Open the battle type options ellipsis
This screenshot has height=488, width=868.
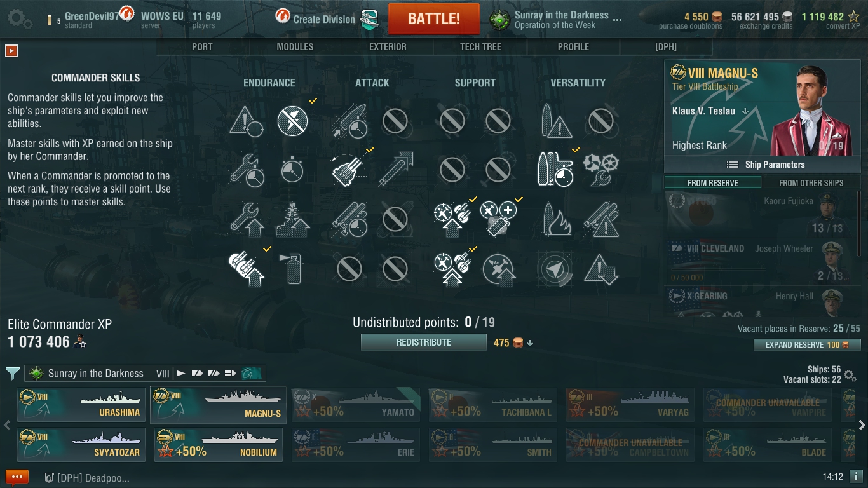coord(617,20)
